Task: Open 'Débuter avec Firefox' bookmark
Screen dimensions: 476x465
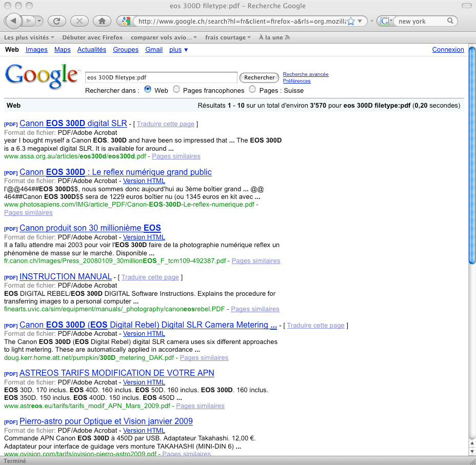Action: pyautogui.click(x=92, y=37)
